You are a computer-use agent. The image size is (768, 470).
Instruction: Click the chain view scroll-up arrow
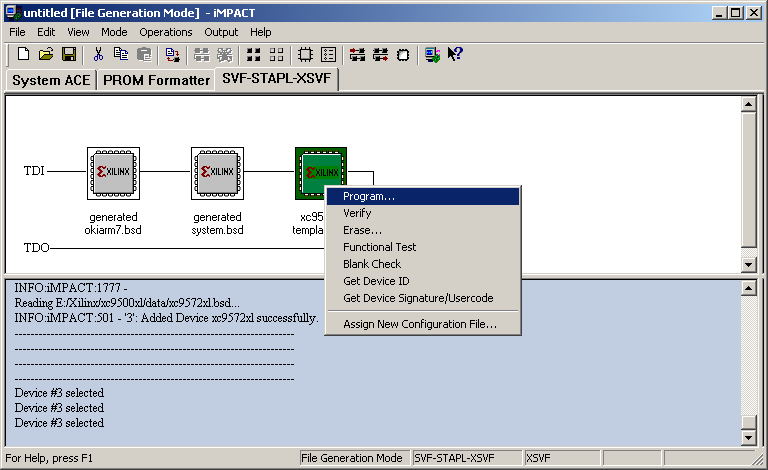tap(748, 104)
